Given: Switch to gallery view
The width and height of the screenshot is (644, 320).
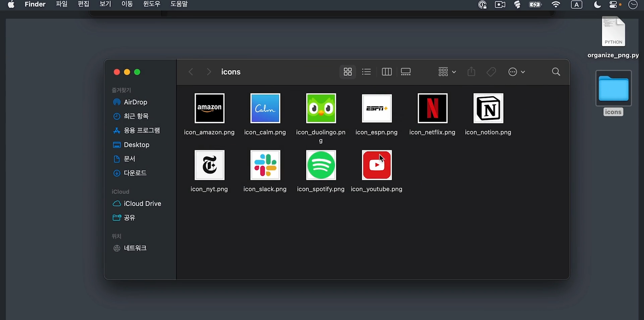Looking at the screenshot, I should pyautogui.click(x=406, y=72).
